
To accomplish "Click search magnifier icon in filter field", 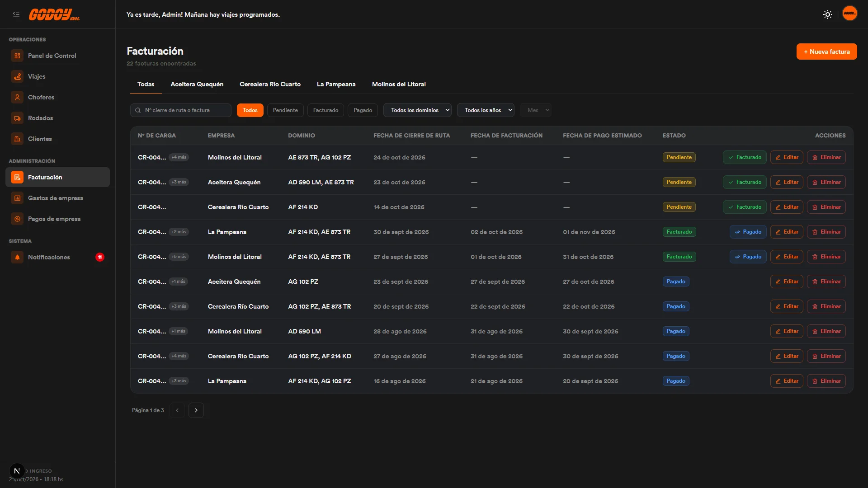I will point(138,110).
